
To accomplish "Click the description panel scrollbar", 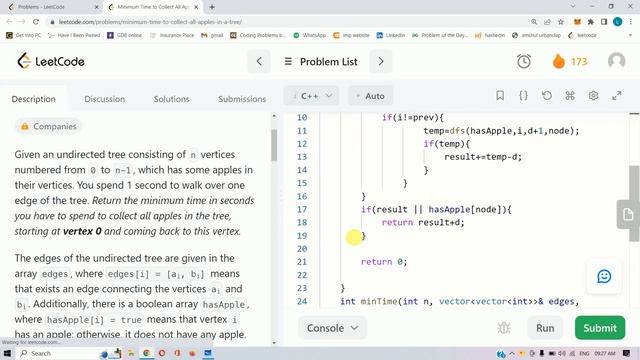I will (274, 145).
